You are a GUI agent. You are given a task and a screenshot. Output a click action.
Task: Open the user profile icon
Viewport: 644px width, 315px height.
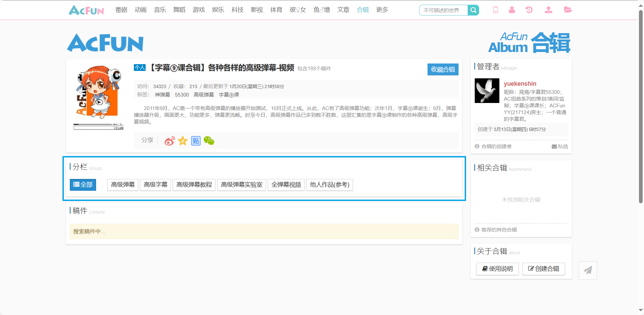[512, 10]
